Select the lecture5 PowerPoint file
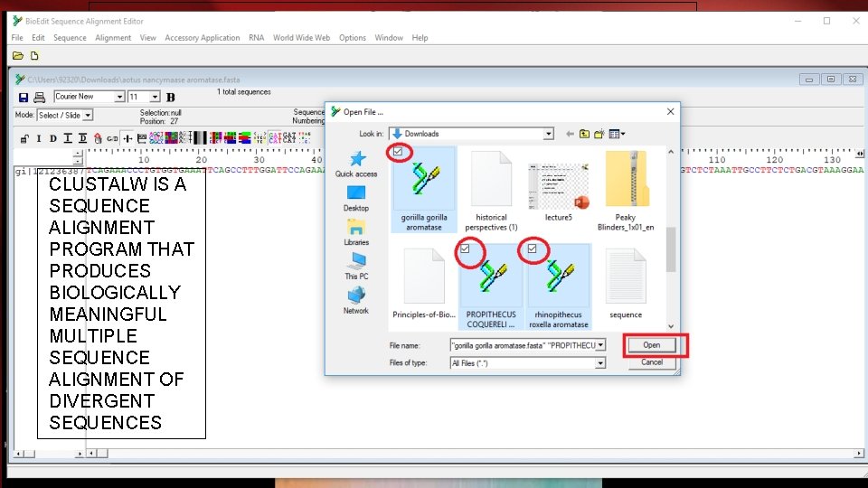 click(x=558, y=190)
